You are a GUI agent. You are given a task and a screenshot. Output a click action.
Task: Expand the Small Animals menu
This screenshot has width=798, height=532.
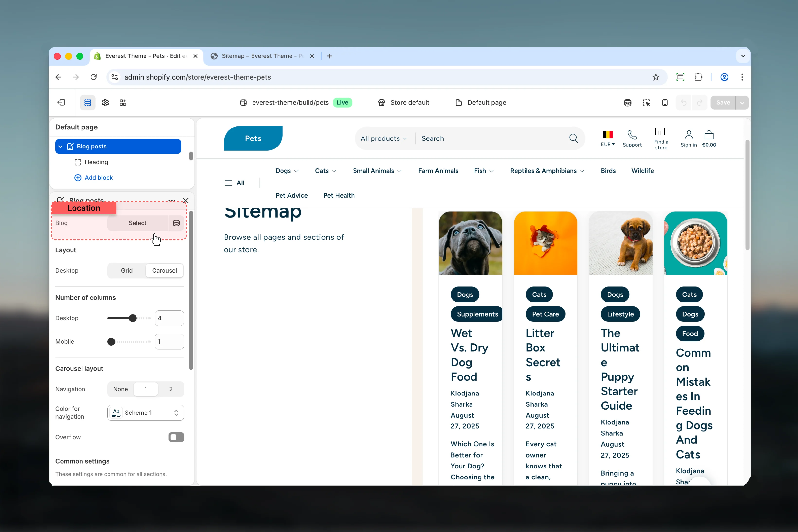377,171
